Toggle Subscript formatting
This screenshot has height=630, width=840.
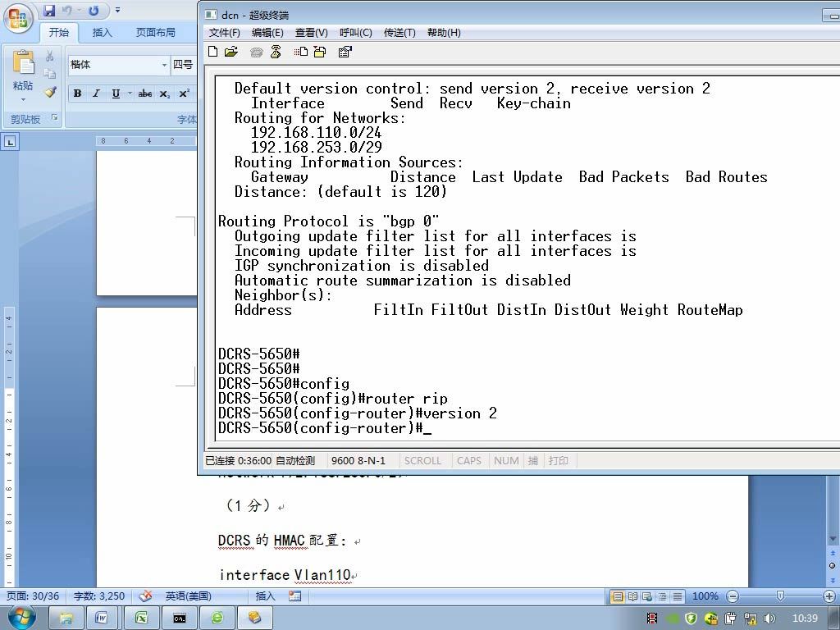[164, 94]
